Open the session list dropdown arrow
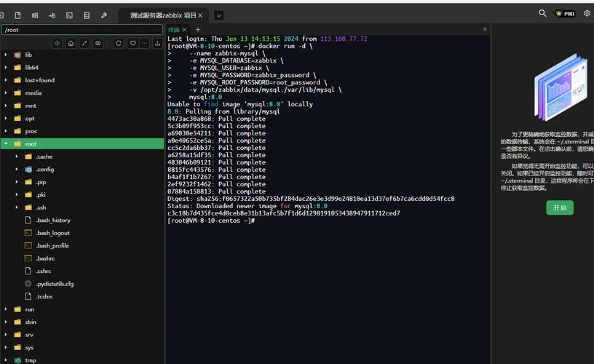The image size is (594, 364). (219, 15)
